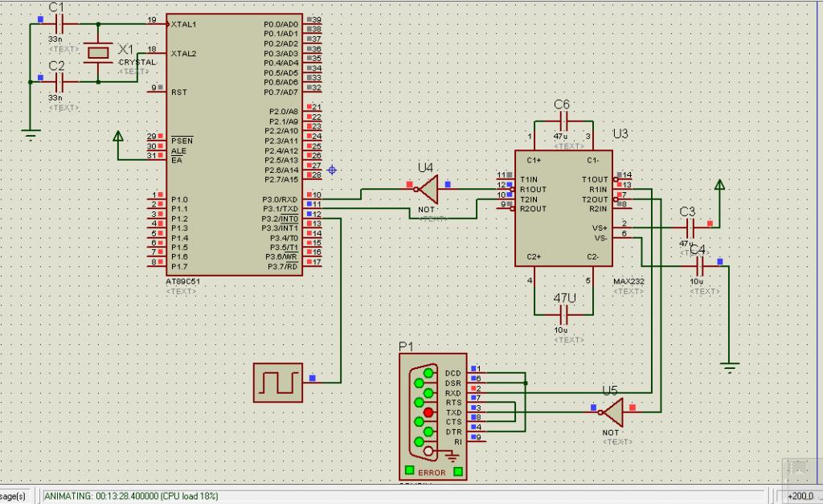This screenshot has width=823, height=504.
Task: Select the P1 serial port connector
Action: 433,416
